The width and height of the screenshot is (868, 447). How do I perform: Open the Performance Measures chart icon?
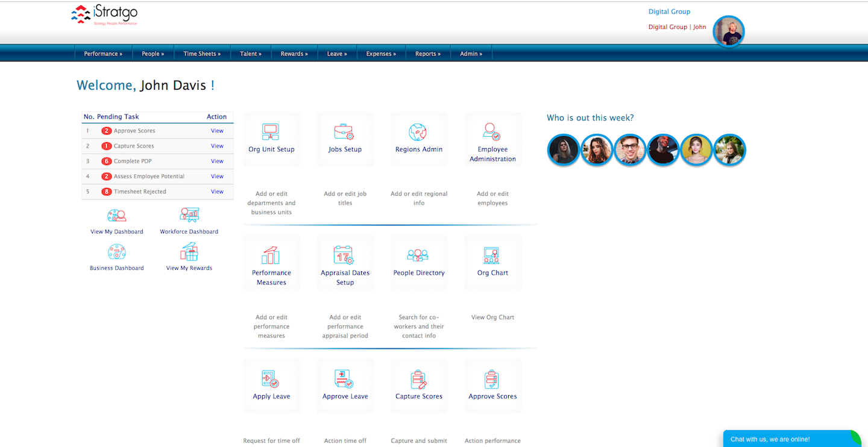271,255
